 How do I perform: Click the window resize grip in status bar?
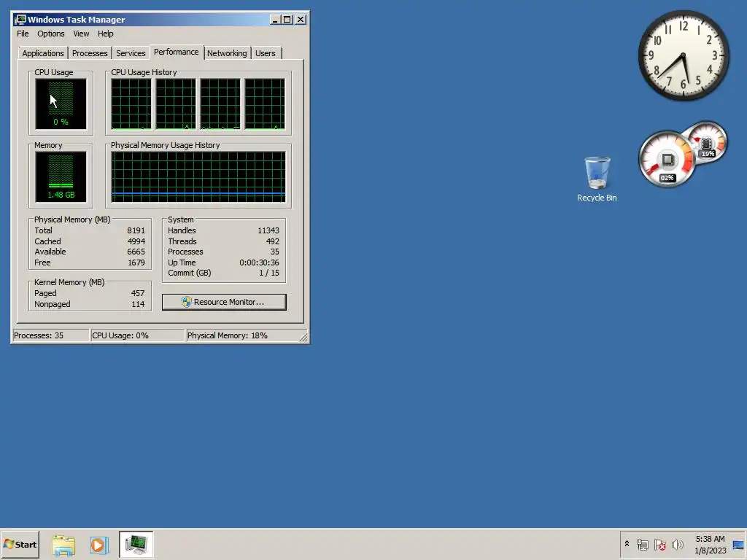tap(303, 337)
